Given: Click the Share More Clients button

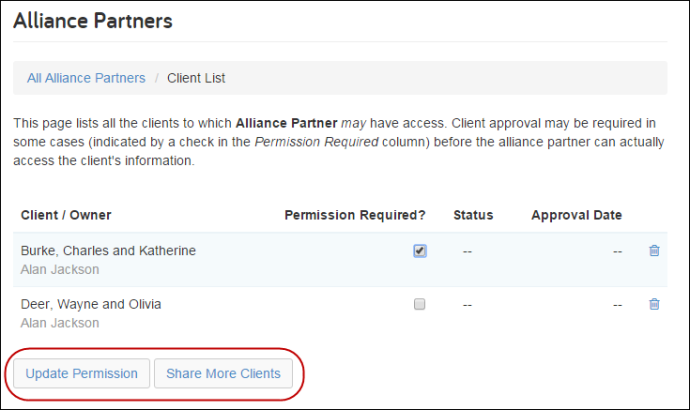Looking at the screenshot, I should coord(223,373).
